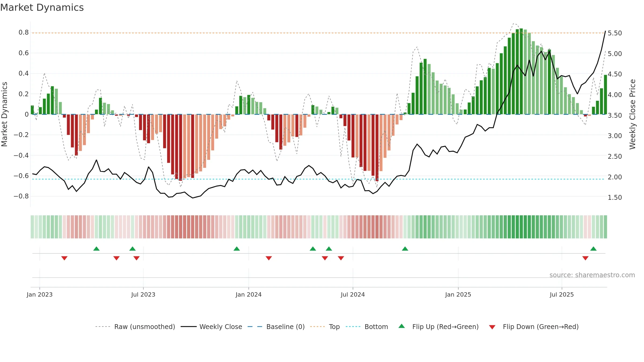
Task: Select the earliest red flip-down marker in 2023
Action: pos(64,258)
